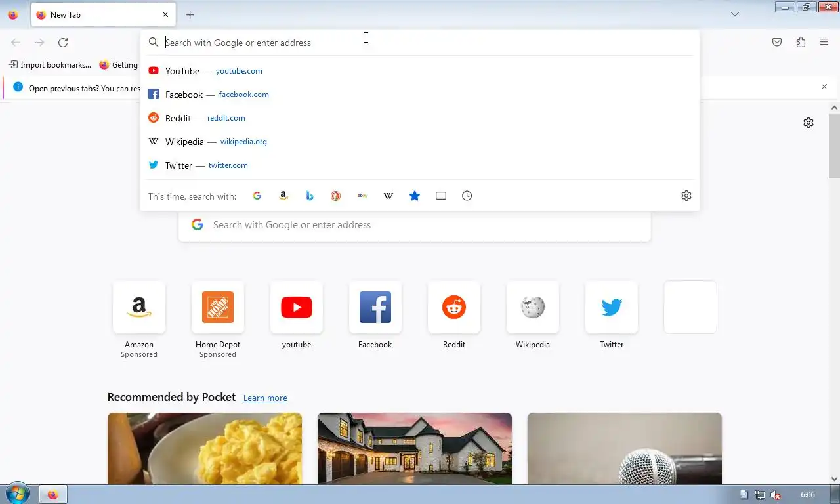Click Firefox taskbar button
Viewport: 840px width, 504px height.
[52, 495]
